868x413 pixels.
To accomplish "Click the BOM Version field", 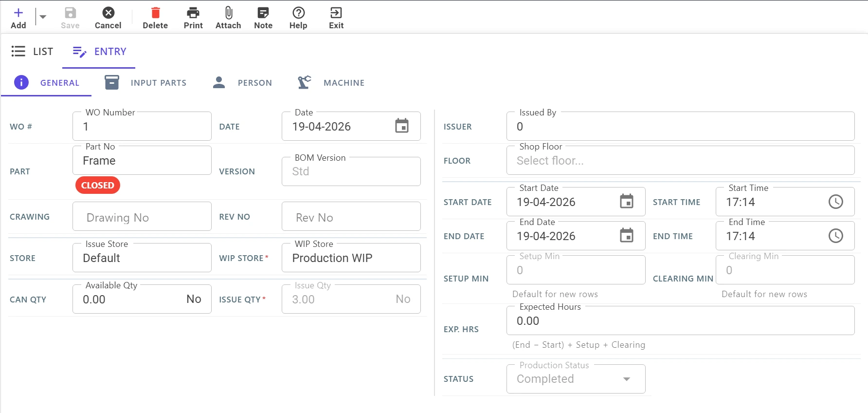I will [351, 171].
